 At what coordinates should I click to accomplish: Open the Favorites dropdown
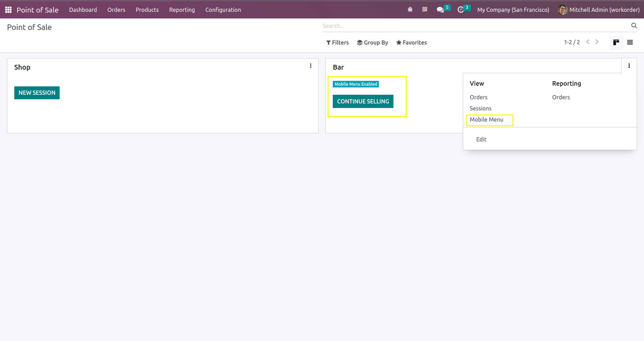(412, 42)
